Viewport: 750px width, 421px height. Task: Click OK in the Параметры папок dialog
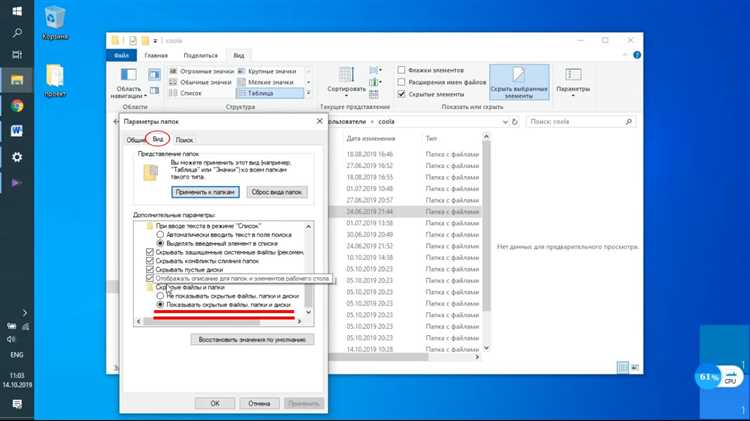click(215, 404)
